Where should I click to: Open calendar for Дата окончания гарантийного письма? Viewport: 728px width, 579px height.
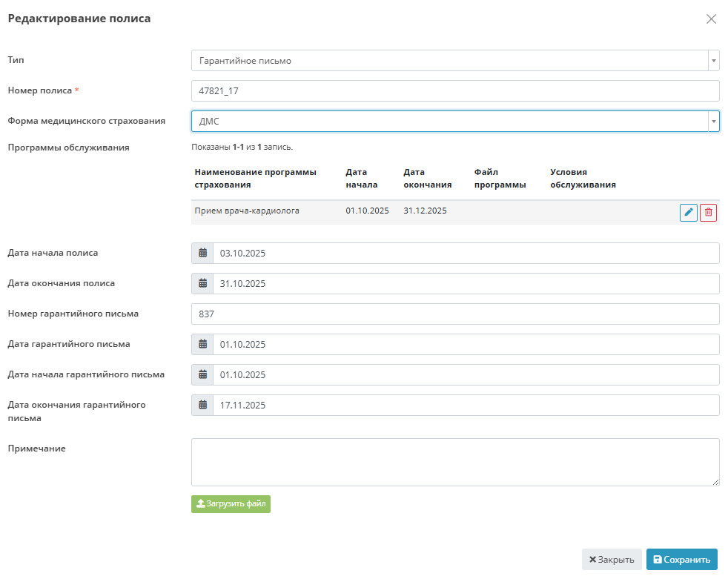(202, 406)
